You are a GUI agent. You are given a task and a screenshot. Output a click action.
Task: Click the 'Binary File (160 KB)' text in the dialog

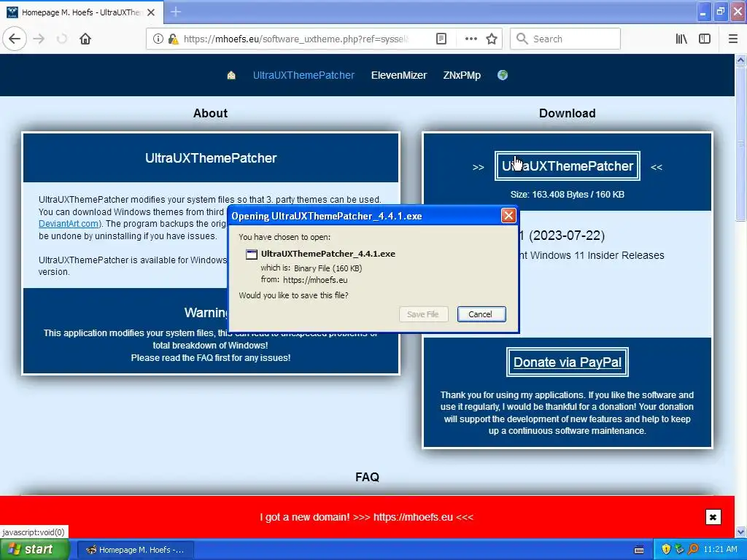pos(328,268)
